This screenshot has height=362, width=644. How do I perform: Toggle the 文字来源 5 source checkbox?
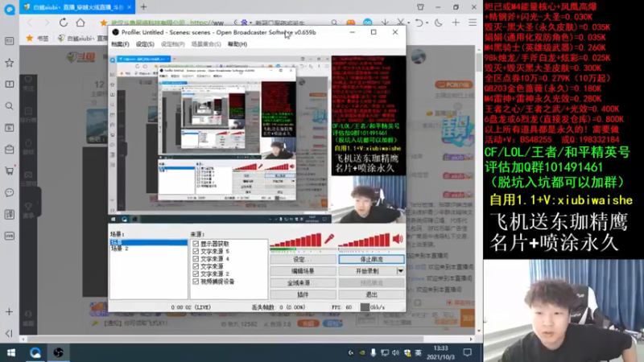click(196, 251)
